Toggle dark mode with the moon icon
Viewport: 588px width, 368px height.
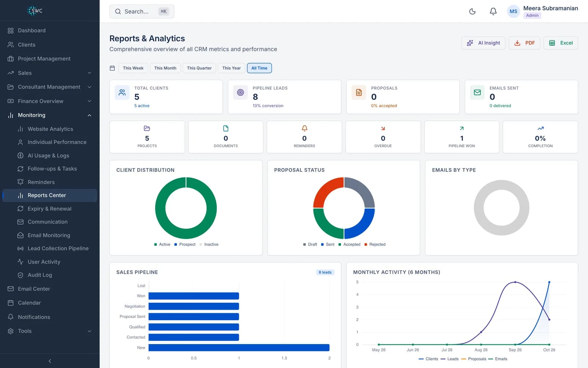click(x=472, y=11)
